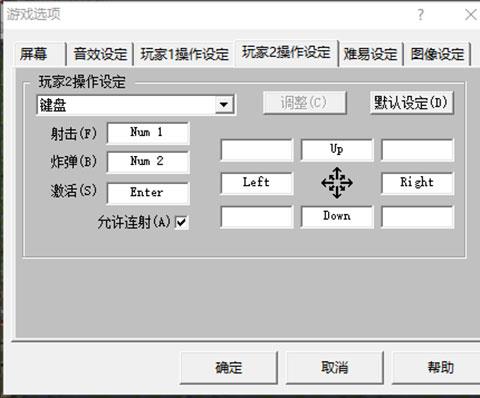The height and width of the screenshot is (398, 480).
Task: Click the 射击(F) label
Action: pos(74,134)
